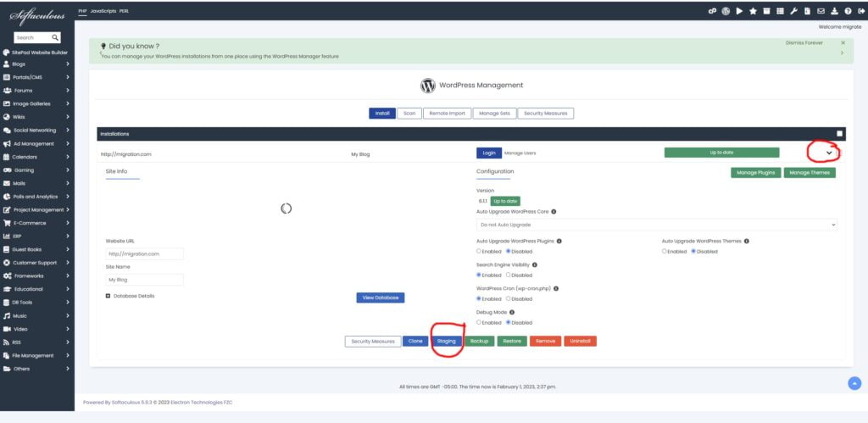This screenshot has width=868, height=423.
Task: Click the Manage Plugins button
Action: pyautogui.click(x=755, y=173)
